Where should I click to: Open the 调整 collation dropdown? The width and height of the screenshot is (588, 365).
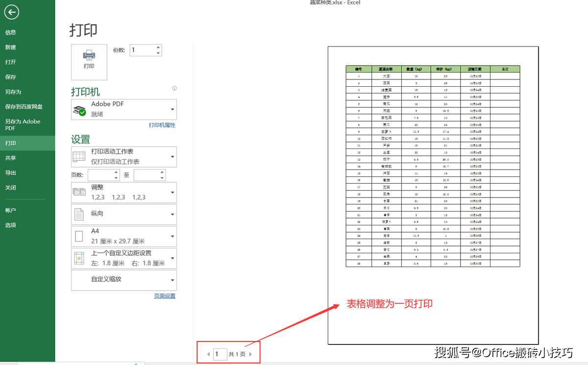(124, 193)
